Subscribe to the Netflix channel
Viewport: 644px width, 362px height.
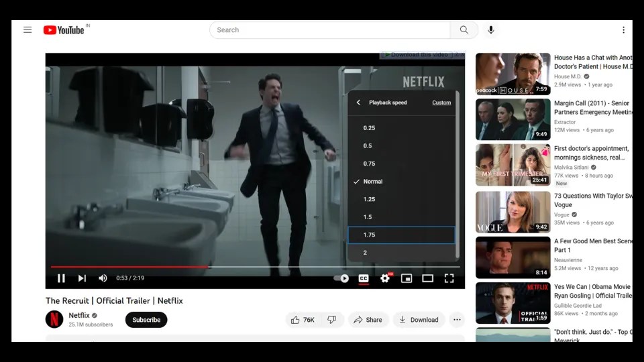[146, 320]
